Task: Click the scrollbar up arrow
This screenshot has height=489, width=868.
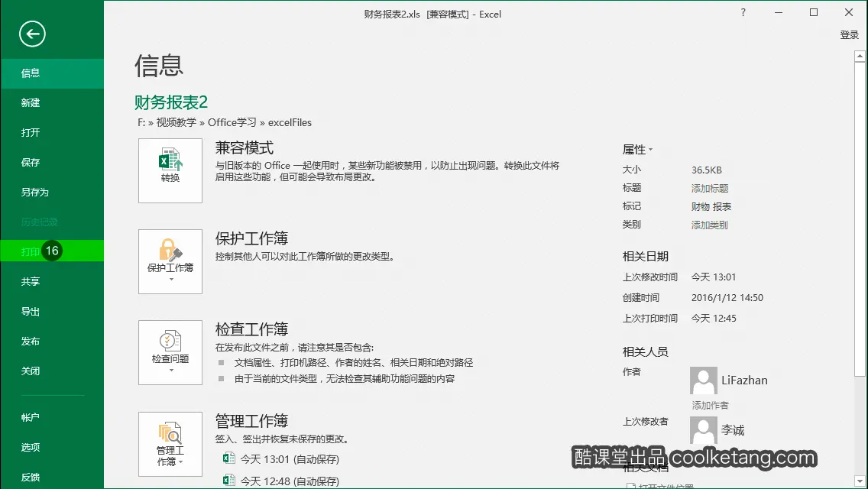Action: click(860, 56)
